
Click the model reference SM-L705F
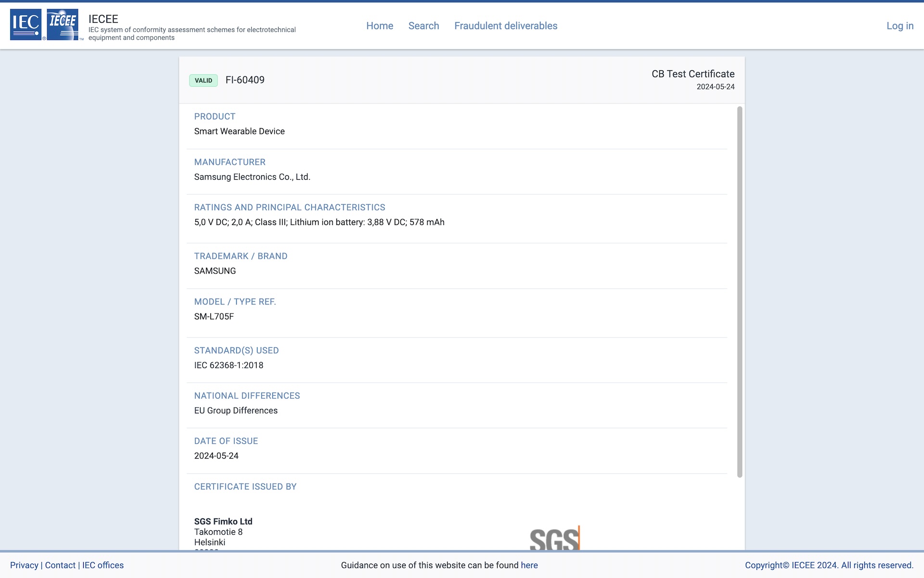[214, 316]
